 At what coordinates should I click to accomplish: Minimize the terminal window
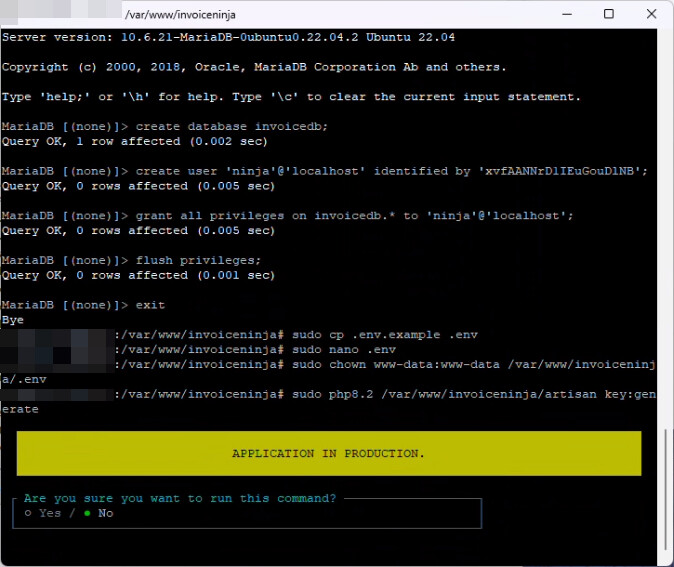click(x=567, y=14)
